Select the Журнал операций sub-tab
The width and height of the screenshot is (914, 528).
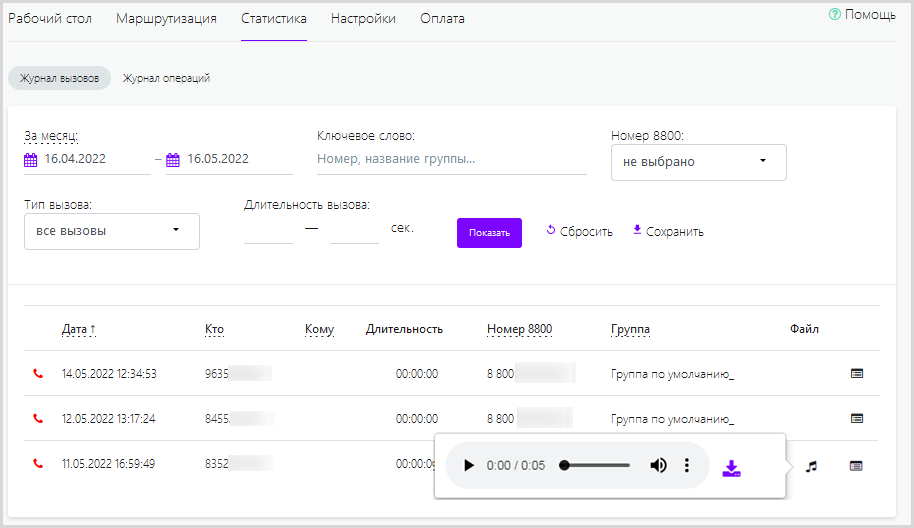166,78
